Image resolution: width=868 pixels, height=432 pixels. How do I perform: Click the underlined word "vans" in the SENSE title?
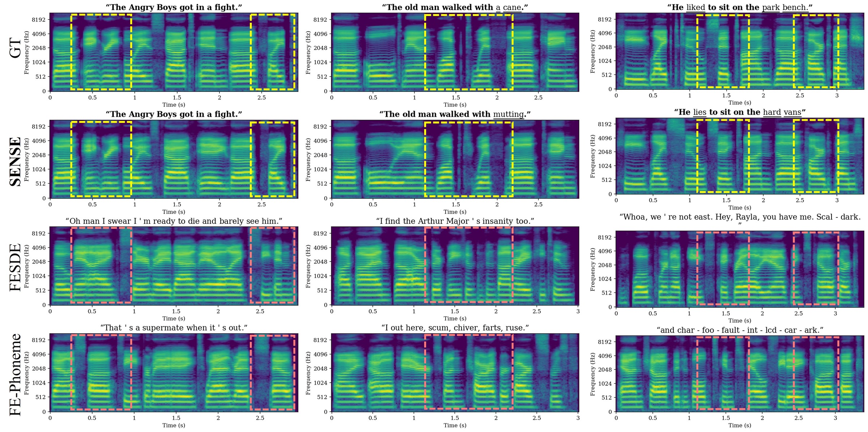(x=793, y=112)
